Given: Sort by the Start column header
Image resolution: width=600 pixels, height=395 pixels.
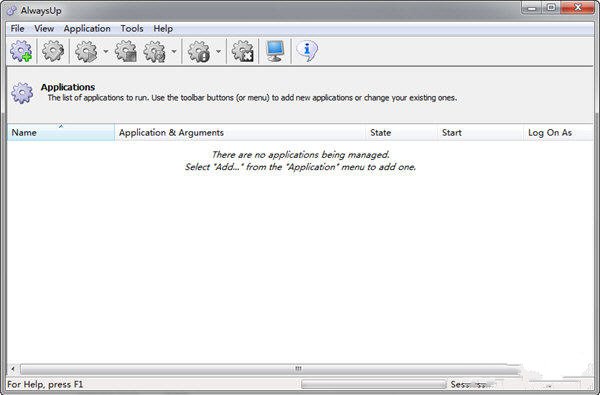Looking at the screenshot, I should click(480, 132).
